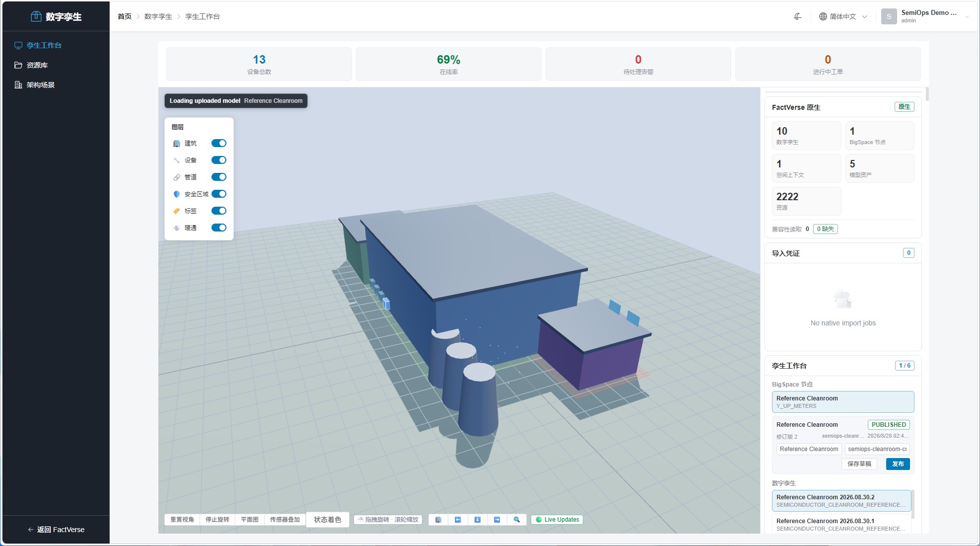Click the PUBLISHED status badge

889,425
